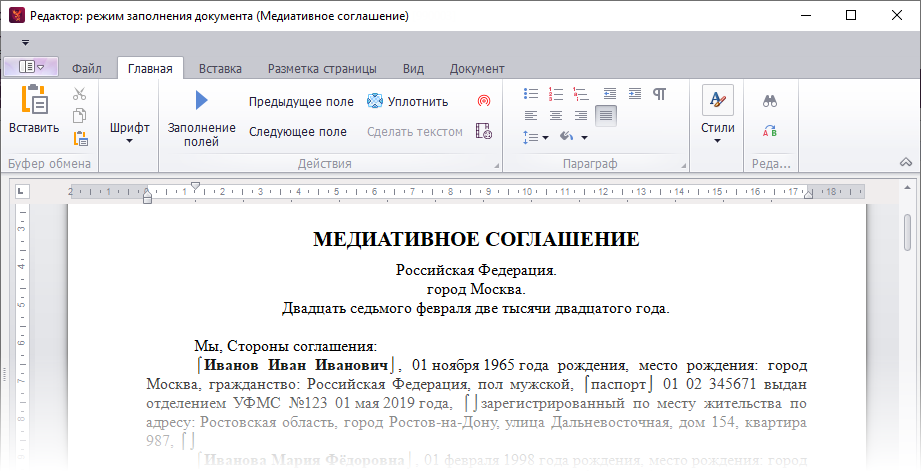Viewport: 921px width, 472px height.
Task: Open Параграф group dialog launcher
Action: 684,166
